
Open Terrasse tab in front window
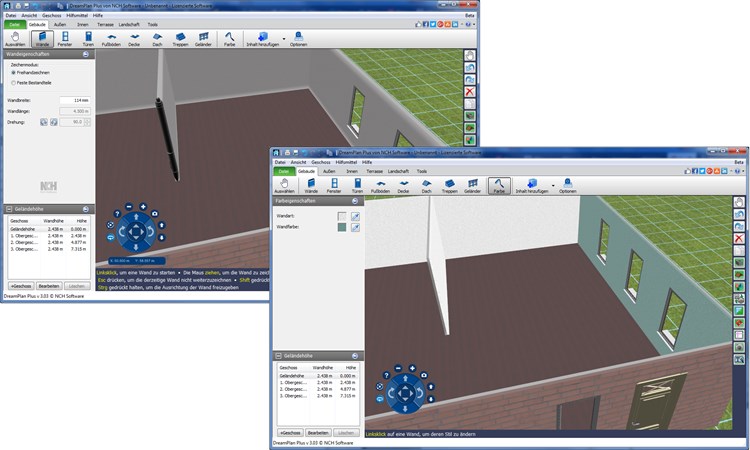(375, 171)
